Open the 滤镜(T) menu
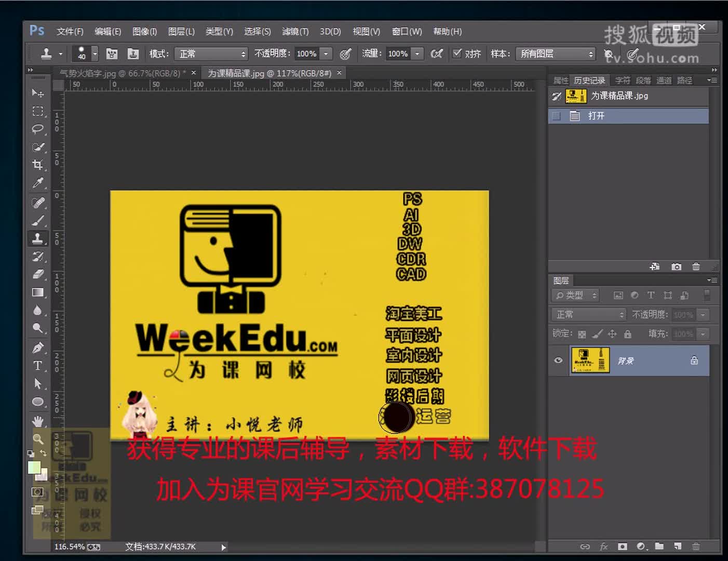The width and height of the screenshot is (728, 561). point(295,31)
